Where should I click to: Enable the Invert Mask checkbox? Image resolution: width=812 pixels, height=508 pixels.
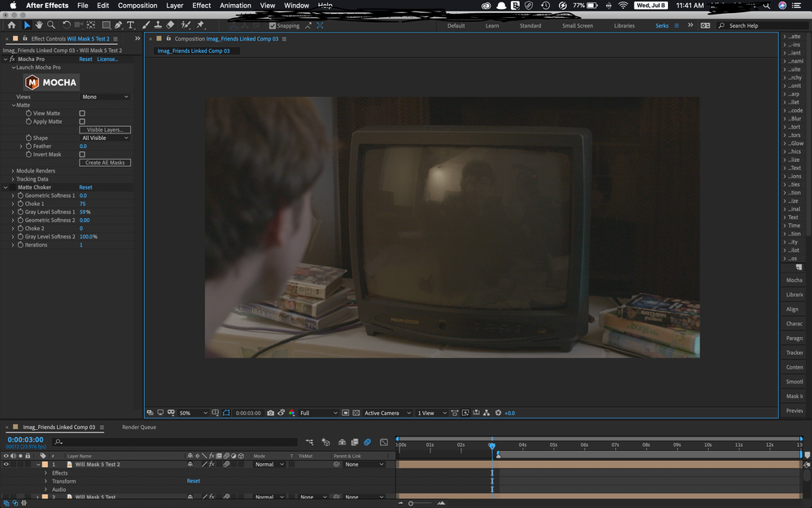pos(82,155)
